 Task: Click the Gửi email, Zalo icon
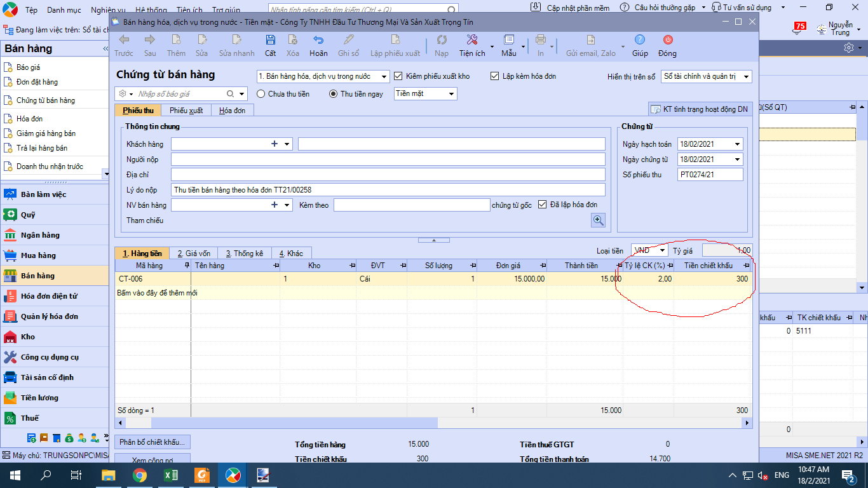point(590,39)
